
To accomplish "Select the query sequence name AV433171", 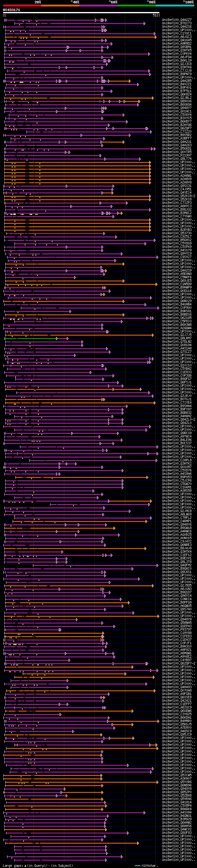I will [x=11, y=10].
